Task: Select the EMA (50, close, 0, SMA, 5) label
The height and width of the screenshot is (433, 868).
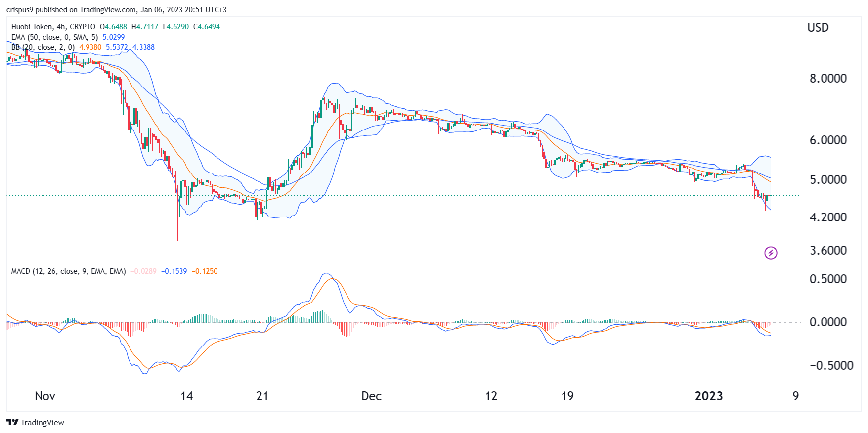Action: coord(54,37)
